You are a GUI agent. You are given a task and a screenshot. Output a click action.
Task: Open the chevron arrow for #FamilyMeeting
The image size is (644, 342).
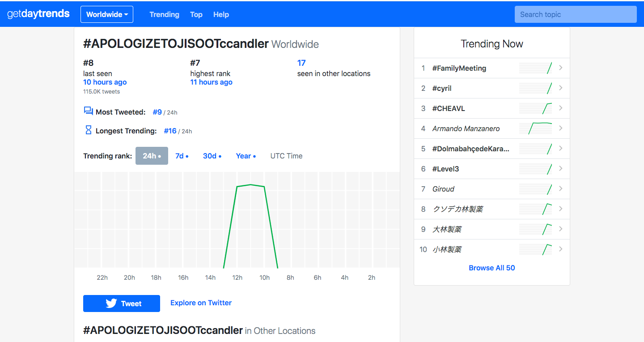point(561,68)
